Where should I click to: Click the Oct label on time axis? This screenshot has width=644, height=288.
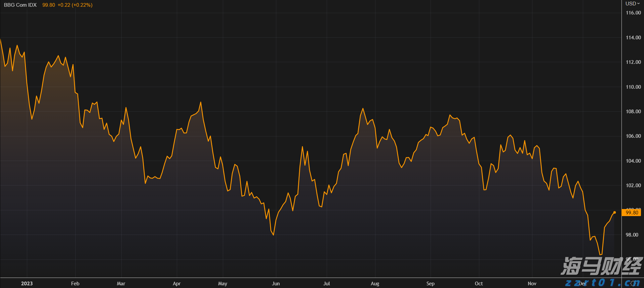[479, 283]
